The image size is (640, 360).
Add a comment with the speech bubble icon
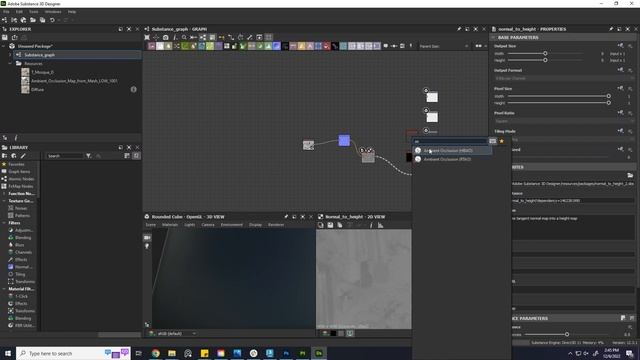pos(385,46)
